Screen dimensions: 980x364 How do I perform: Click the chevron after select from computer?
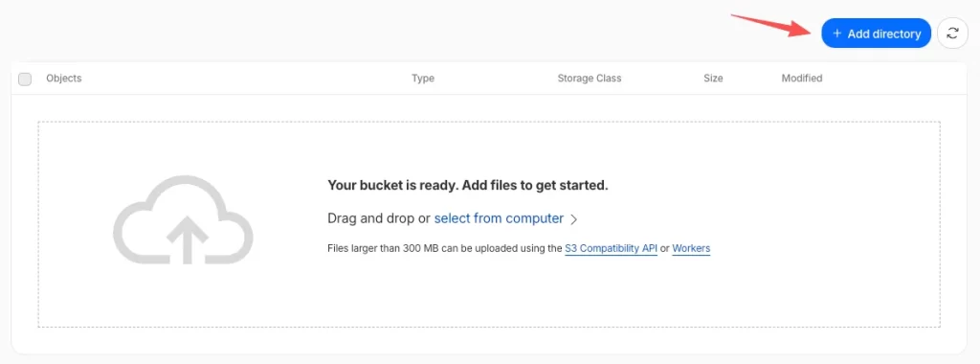574,219
